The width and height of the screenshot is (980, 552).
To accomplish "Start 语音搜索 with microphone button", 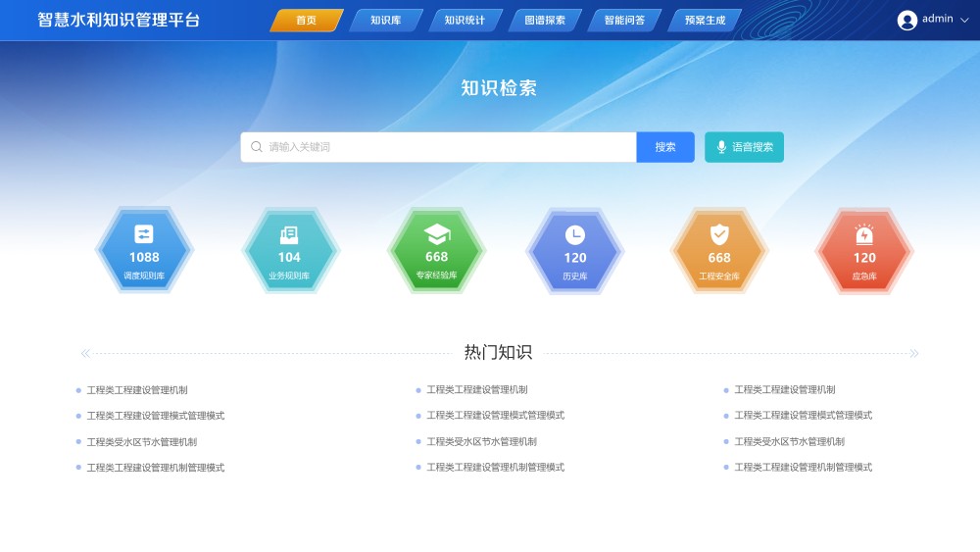I will pos(745,147).
